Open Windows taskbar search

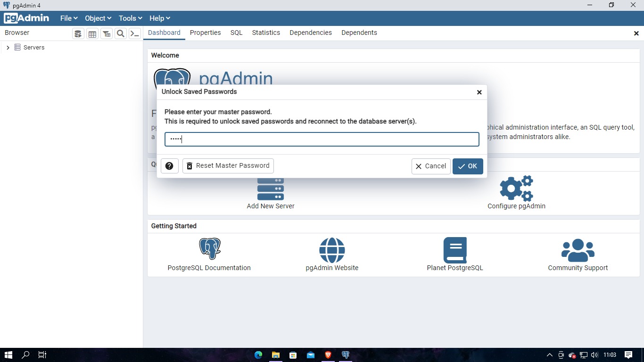pos(26,355)
